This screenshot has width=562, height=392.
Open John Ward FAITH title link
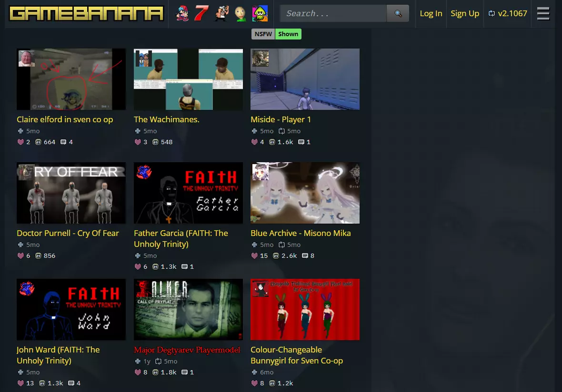pos(59,355)
